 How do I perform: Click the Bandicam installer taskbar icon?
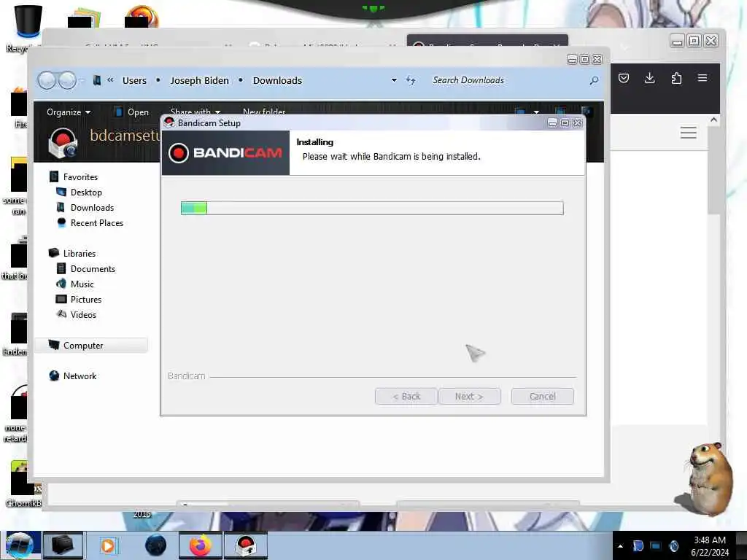(246, 545)
